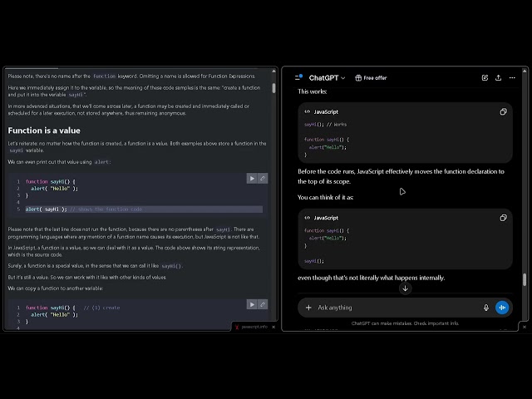This screenshot has height=399, width=532.
Task: Edit the '(1) create' code example with the pencil icon
Action: point(263,304)
